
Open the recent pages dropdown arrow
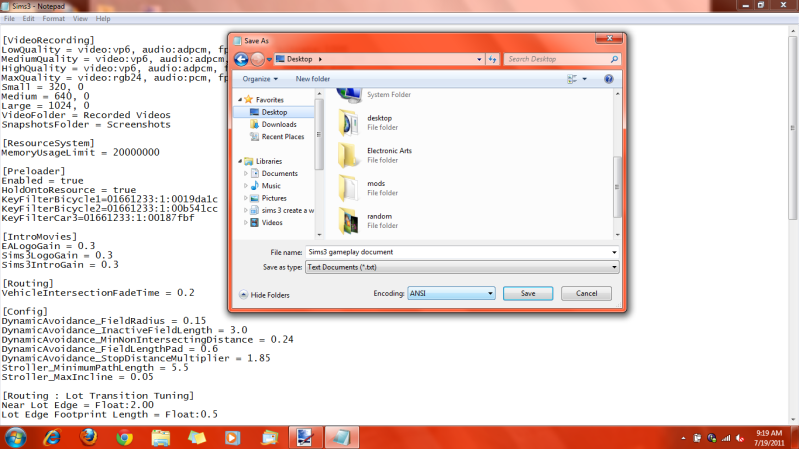(x=269, y=60)
